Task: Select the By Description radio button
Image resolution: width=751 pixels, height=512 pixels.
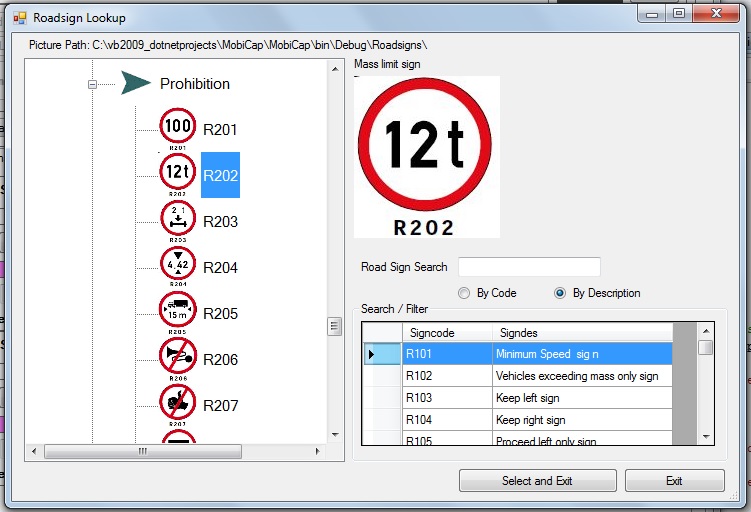Action: (x=560, y=293)
